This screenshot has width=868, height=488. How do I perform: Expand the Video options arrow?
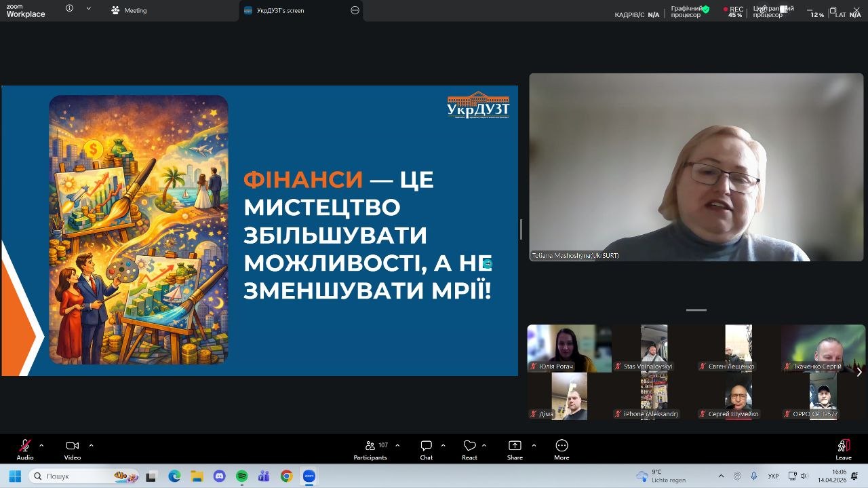[91, 446]
